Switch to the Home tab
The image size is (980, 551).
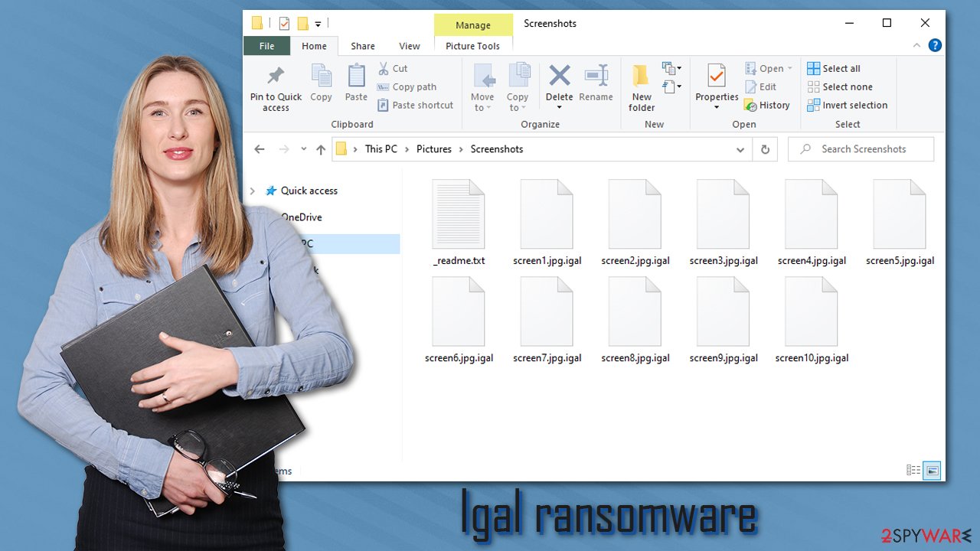click(314, 46)
